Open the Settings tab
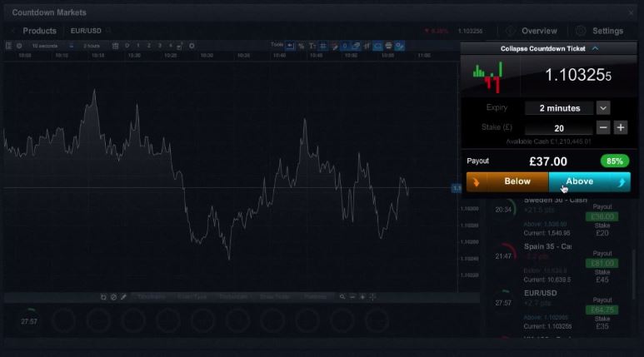This screenshot has width=644, height=357. coord(600,31)
